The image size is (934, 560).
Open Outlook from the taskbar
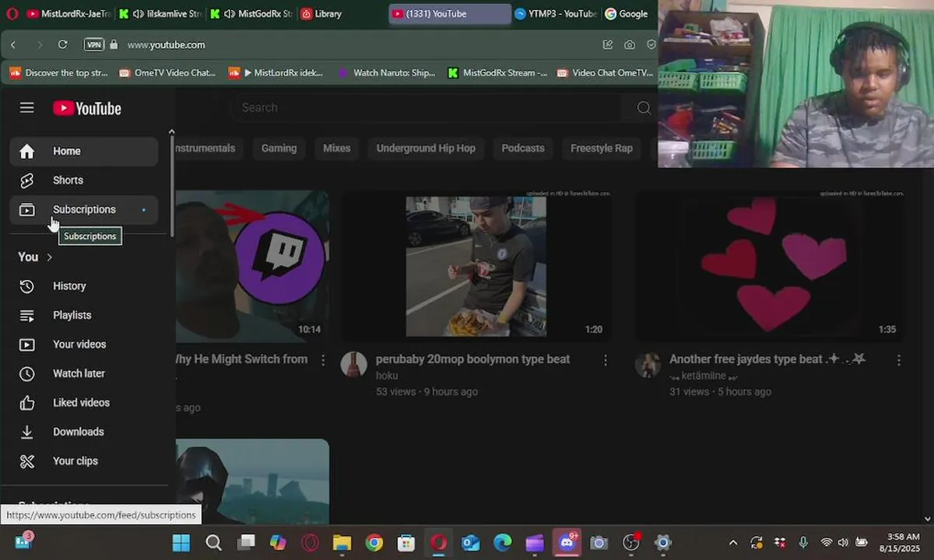coord(471,543)
